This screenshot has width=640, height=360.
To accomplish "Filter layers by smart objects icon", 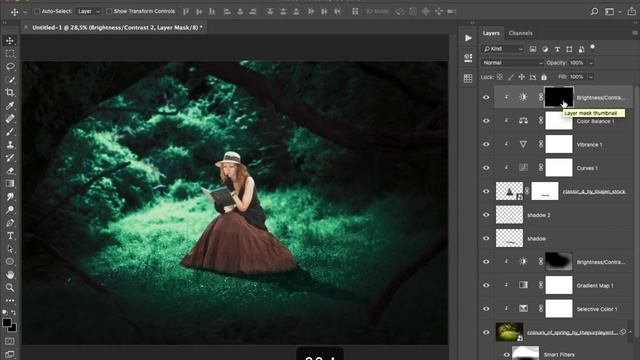I will (x=581, y=49).
